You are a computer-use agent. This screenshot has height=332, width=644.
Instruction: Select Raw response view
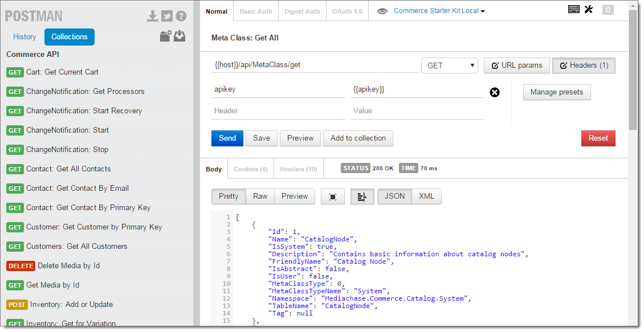tap(260, 196)
